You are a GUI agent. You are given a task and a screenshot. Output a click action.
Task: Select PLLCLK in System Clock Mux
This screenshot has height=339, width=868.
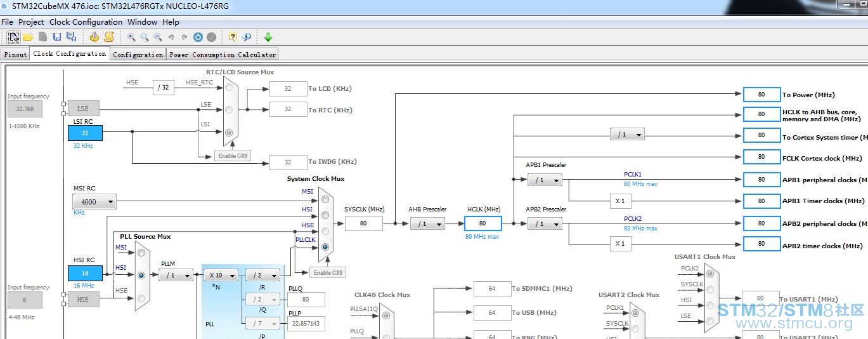(x=325, y=247)
